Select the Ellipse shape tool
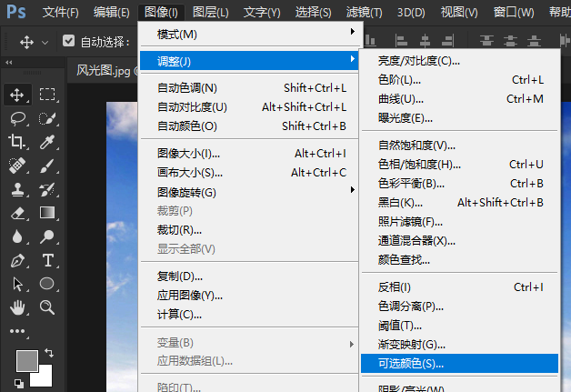 46,284
